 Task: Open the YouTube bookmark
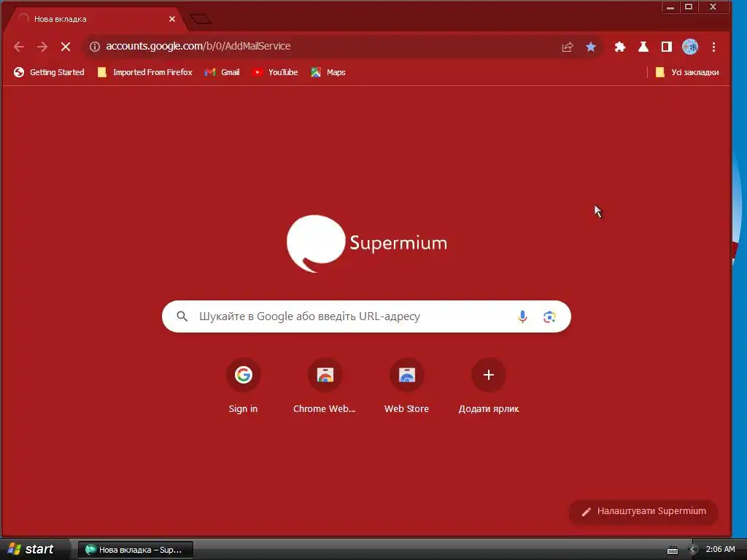pyautogui.click(x=275, y=72)
